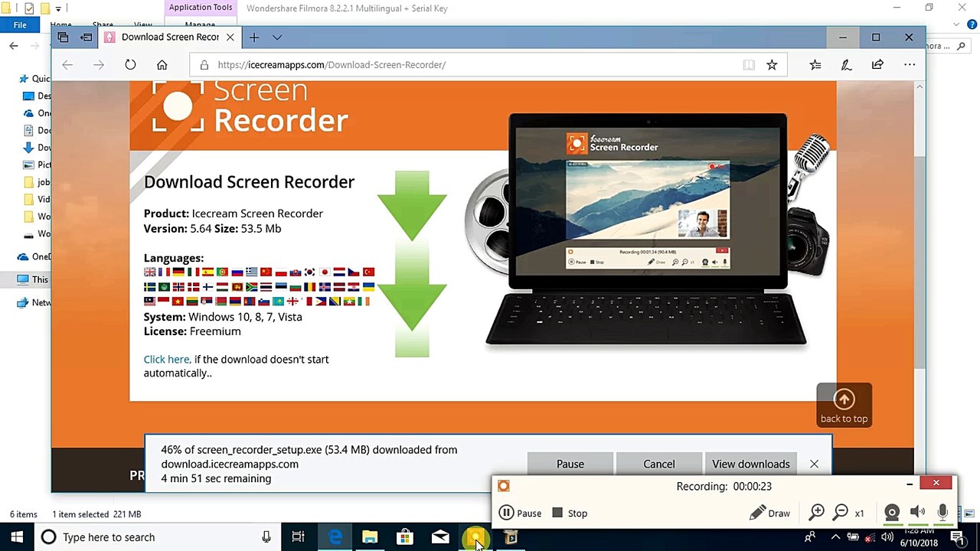The height and width of the screenshot is (551, 980).
Task: Follow the 'Click here' download link
Action: pyautogui.click(x=166, y=359)
